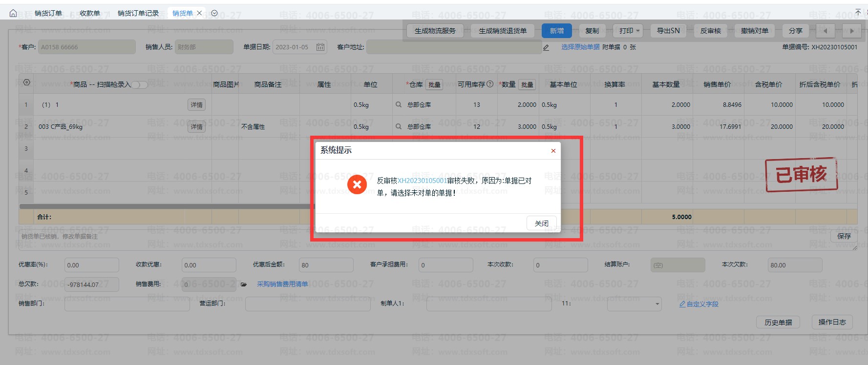Screen dimensions: 868x365
Task: Toggle the 扫描枪录入 switch
Action: 139,85
